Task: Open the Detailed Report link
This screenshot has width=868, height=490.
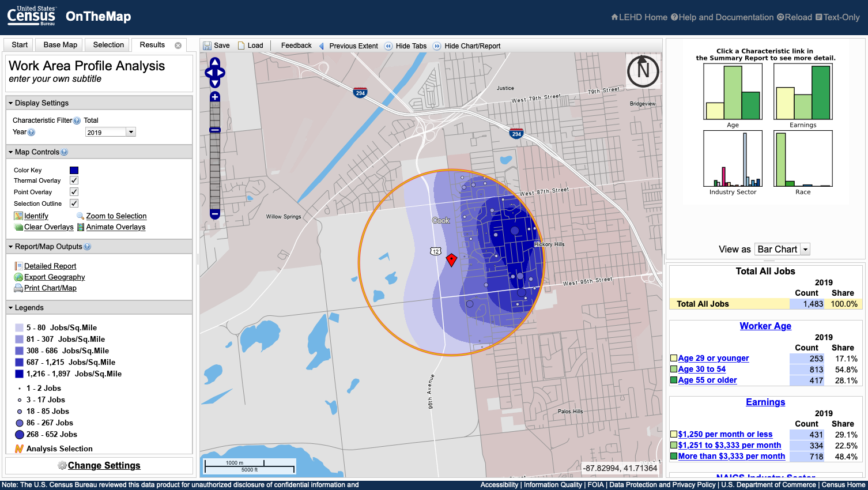Action: [x=51, y=266]
